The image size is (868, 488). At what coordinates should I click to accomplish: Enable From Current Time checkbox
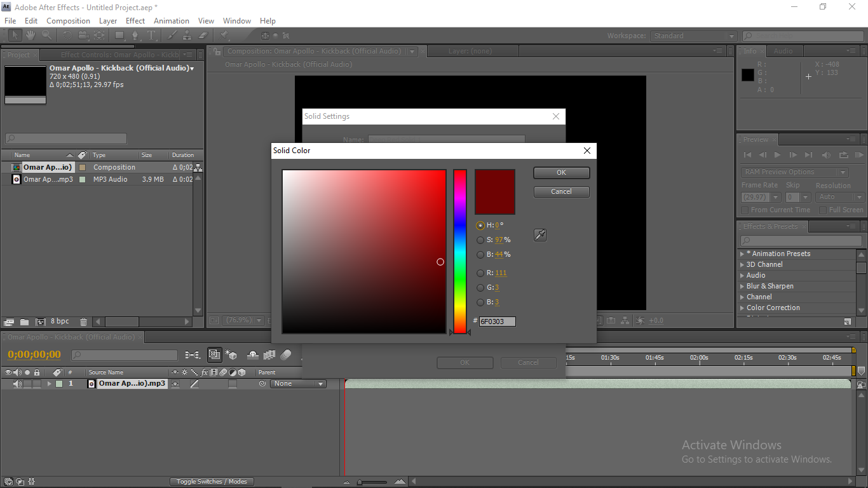pyautogui.click(x=745, y=210)
